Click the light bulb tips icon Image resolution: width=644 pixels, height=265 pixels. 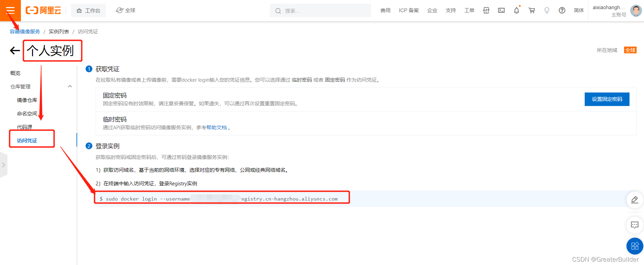coord(547,10)
